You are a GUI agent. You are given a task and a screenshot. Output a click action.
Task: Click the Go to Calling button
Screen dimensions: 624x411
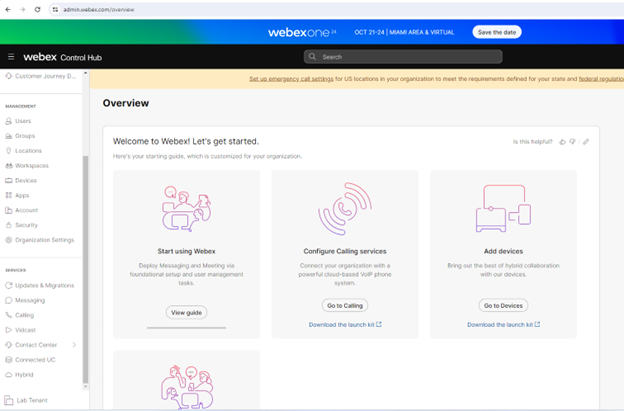click(x=345, y=306)
